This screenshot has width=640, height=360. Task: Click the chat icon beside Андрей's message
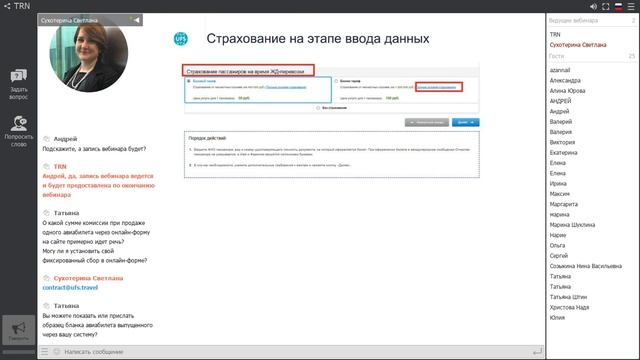click(x=47, y=139)
